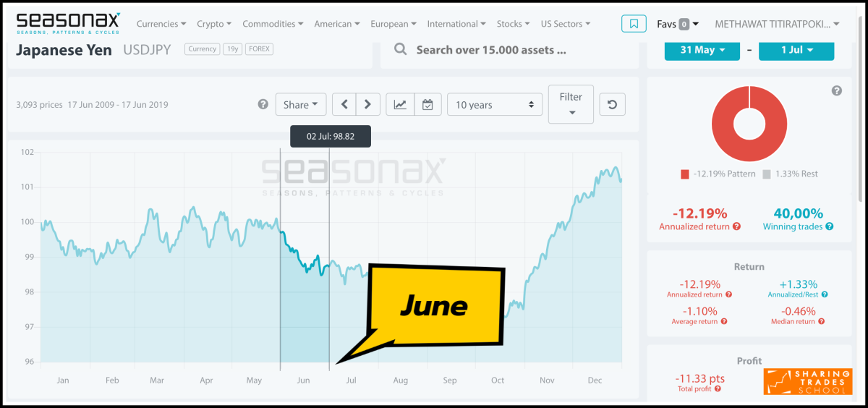This screenshot has height=408, width=868.
Task: Open the Favs list
Action: pos(678,24)
